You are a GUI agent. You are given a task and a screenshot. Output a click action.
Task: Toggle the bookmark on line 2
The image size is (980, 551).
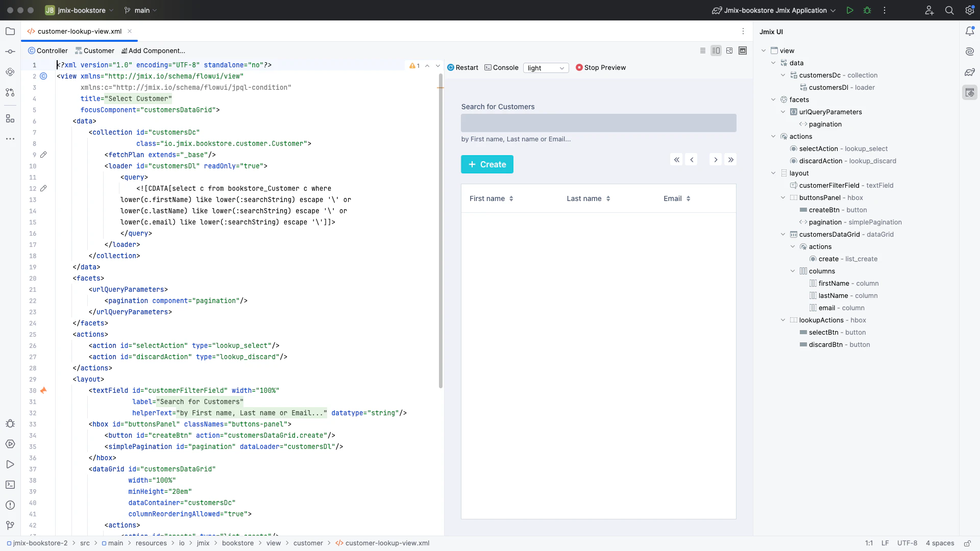44,76
